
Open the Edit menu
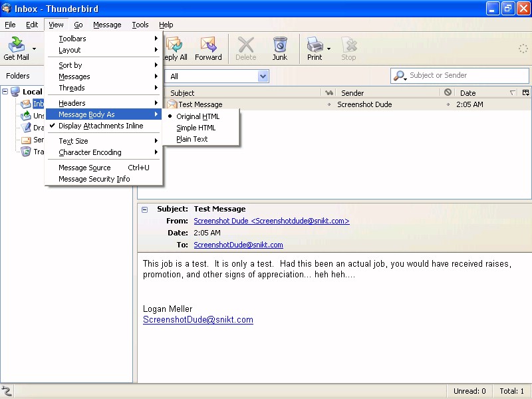point(32,25)
